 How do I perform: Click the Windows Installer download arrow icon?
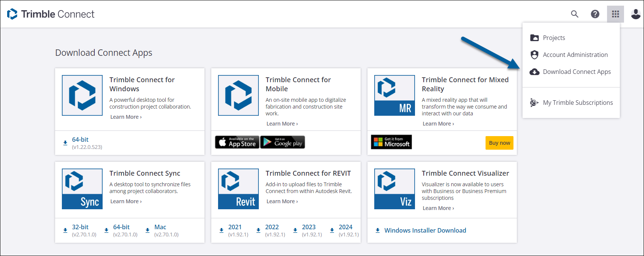pos(378,230)
